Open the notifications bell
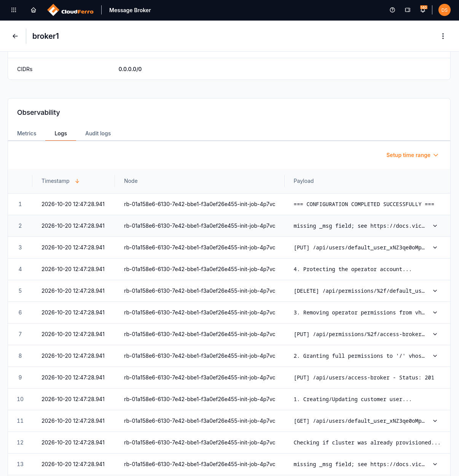This screenshot has width=459, height=476. (423, 10)
